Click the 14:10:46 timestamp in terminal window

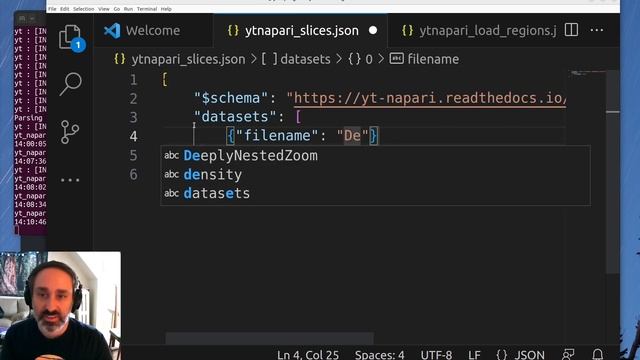pyautogui.click(x=30, y=222)
